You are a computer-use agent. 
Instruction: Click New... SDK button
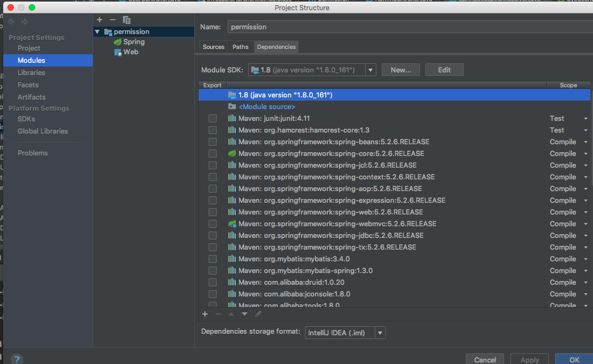(401, 70)
